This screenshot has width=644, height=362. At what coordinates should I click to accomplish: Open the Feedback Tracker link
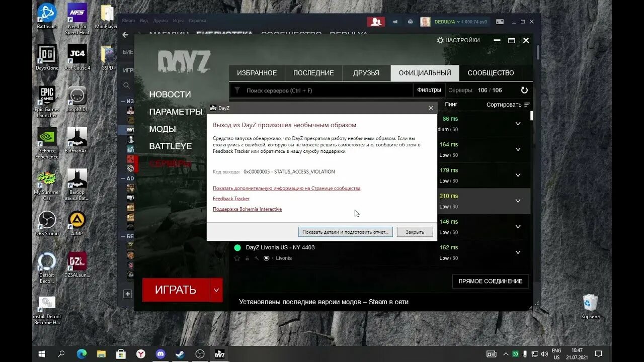(231, 199)
